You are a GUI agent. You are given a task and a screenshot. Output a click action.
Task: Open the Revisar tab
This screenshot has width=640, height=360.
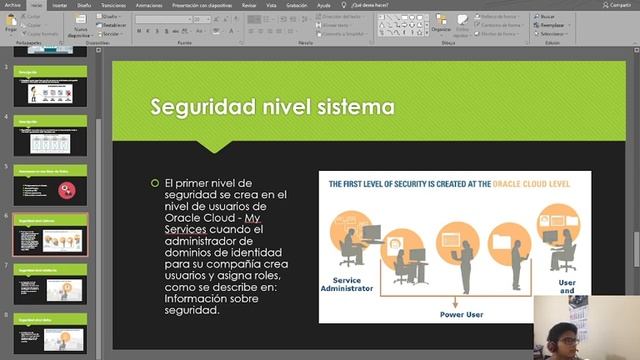coord(249,5)
